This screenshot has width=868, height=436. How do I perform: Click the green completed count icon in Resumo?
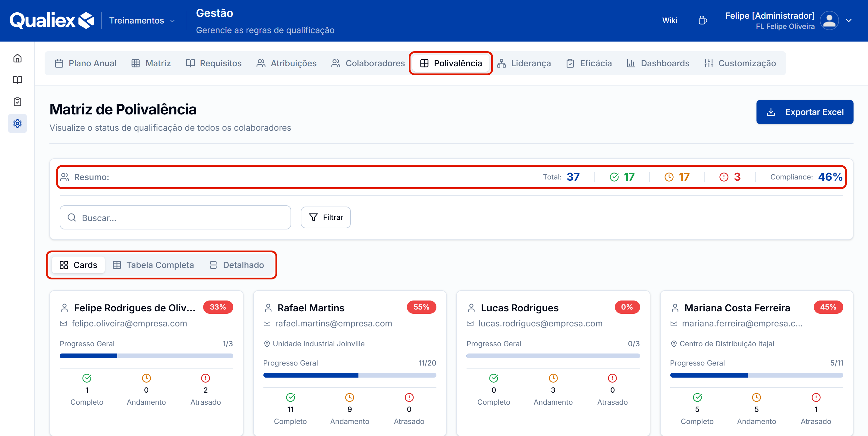tap(614, 177)
